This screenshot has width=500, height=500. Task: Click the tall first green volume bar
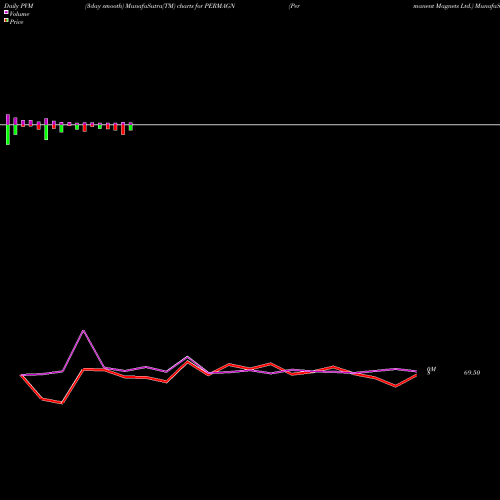pos(8,135)
